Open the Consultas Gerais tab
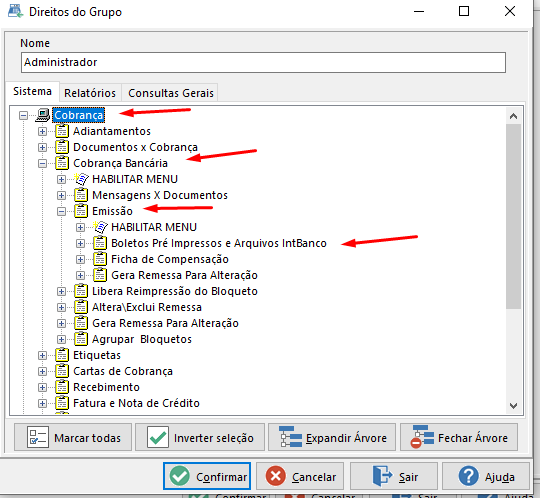 pyautogui.click(x=171, y=93)
